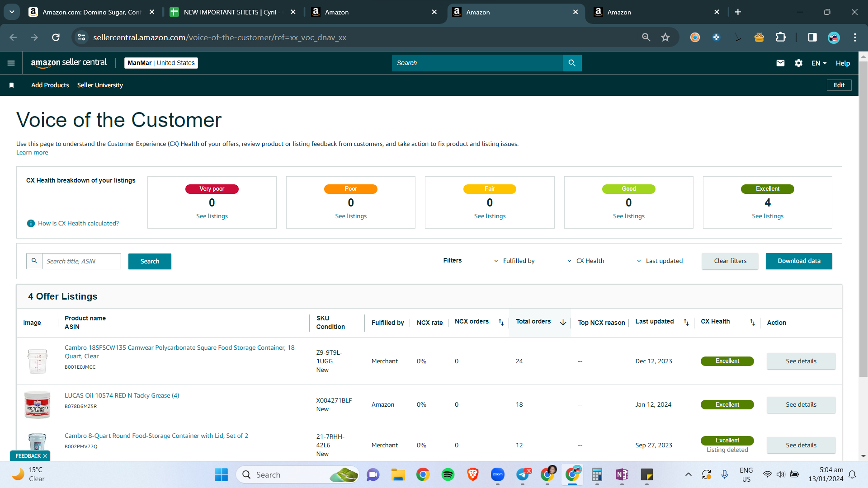Image resolution: width=868 pixels, height=488 pixels.
Task: Expand the CX Health filter dropdown
Action: coord(585,261)
